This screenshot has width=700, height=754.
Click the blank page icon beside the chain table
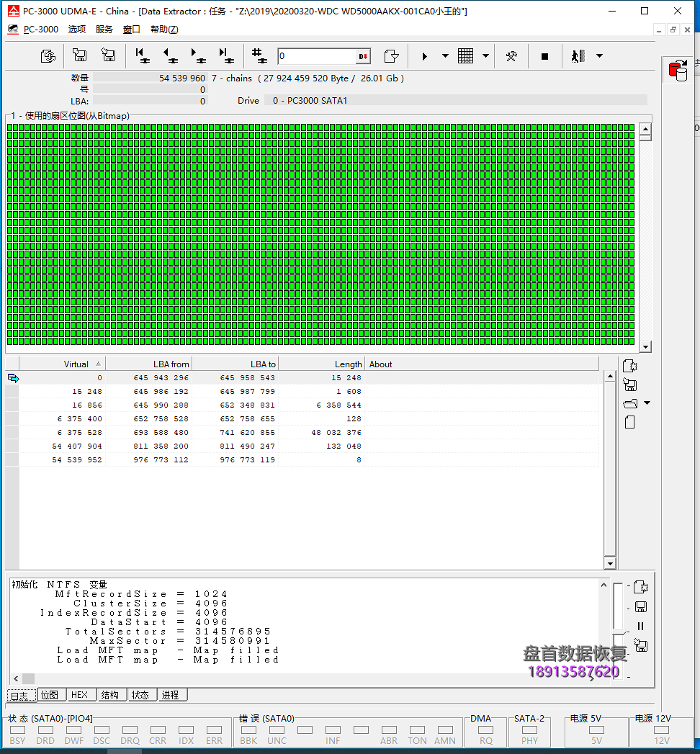[630, 422]
